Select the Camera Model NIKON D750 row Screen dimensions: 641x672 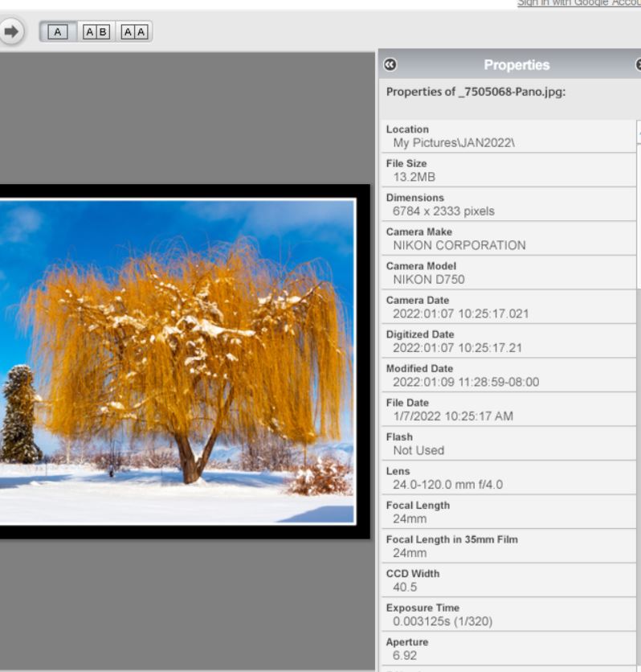tap(506, 272)
